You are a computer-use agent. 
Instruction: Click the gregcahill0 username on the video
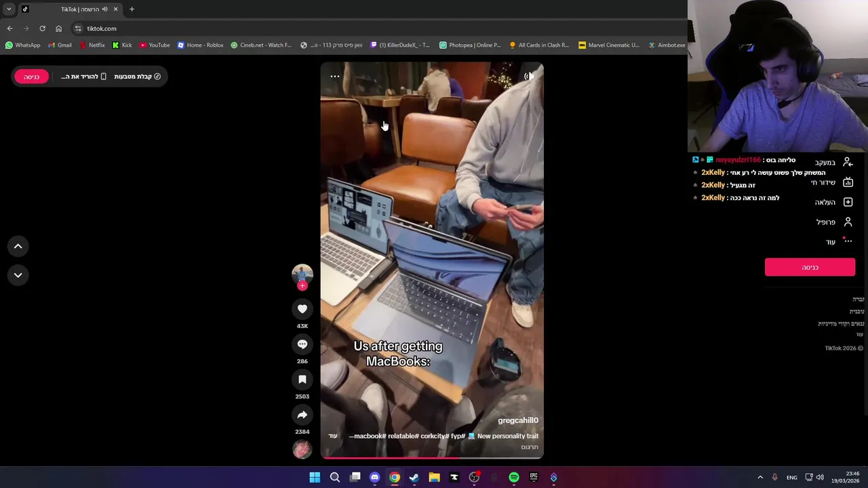point(518,420)
